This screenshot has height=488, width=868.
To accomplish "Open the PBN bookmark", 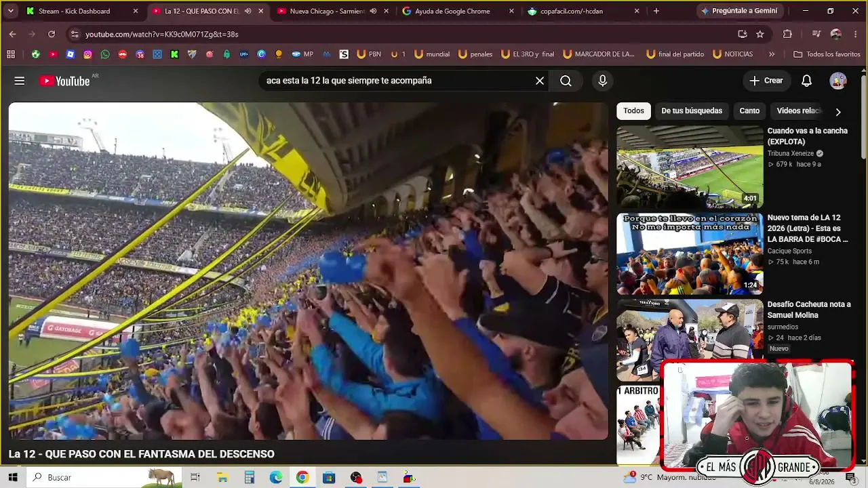I will click(x=368, y=54).
